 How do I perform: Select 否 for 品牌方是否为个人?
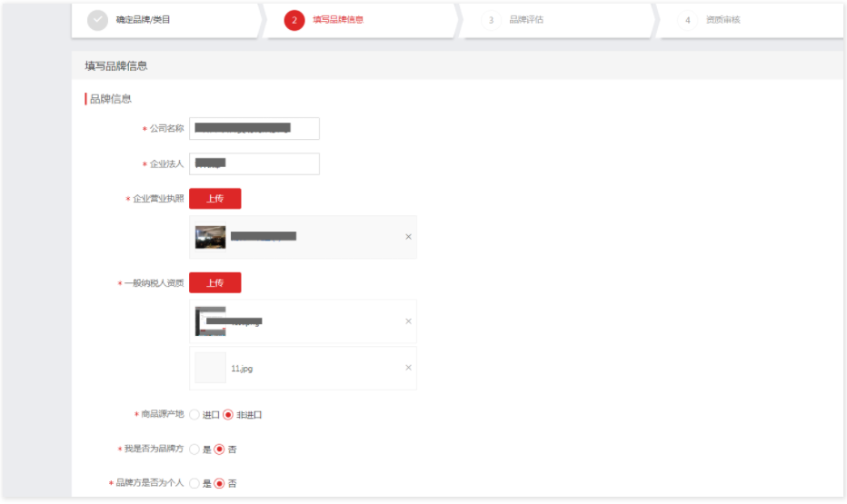tap(219, 484)
